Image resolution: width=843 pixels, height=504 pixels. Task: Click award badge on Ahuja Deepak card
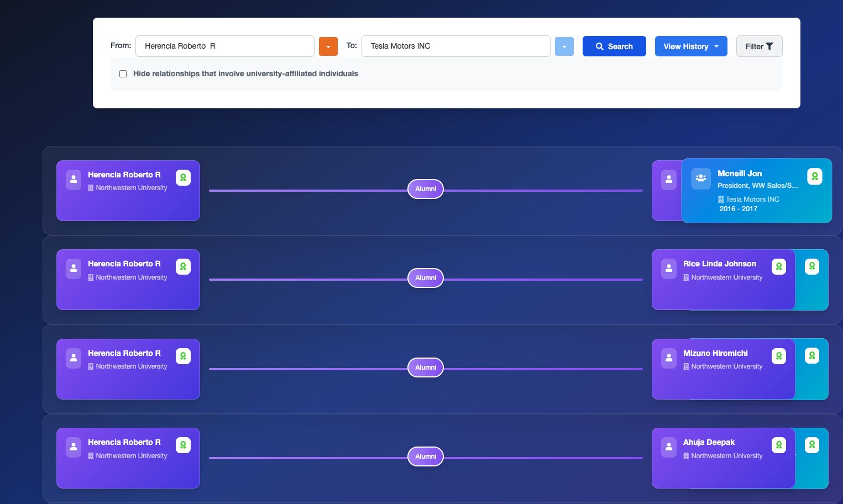pyautogui.click(x=779, y=445)
